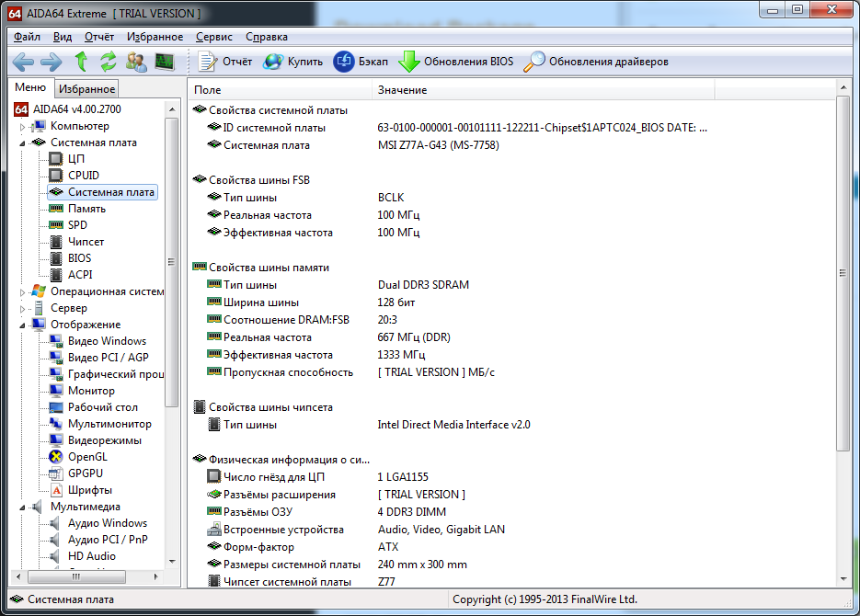
Task: Click the Бэкап toolbar button
Action: [x=361, y=62]
